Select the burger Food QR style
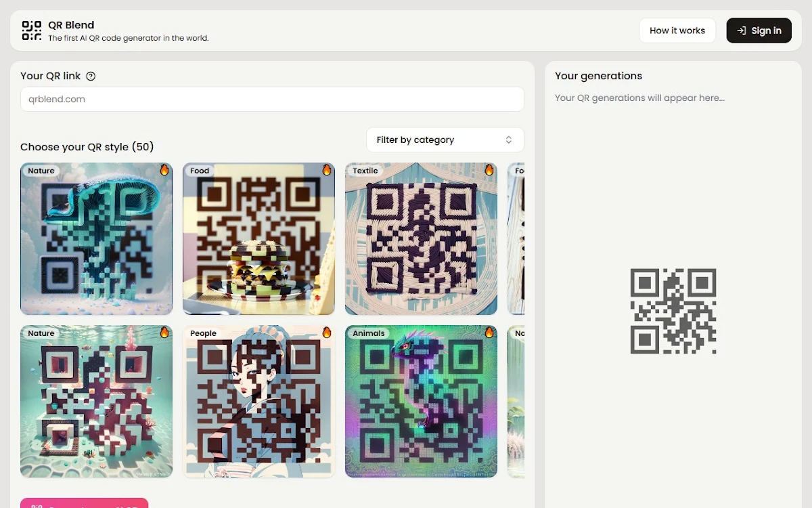 (258, 239)
